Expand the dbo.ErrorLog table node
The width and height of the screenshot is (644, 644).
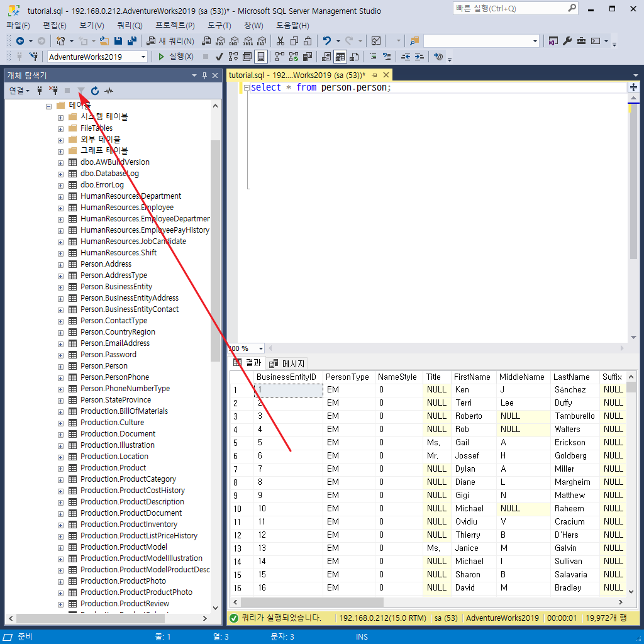click(60, 186)
